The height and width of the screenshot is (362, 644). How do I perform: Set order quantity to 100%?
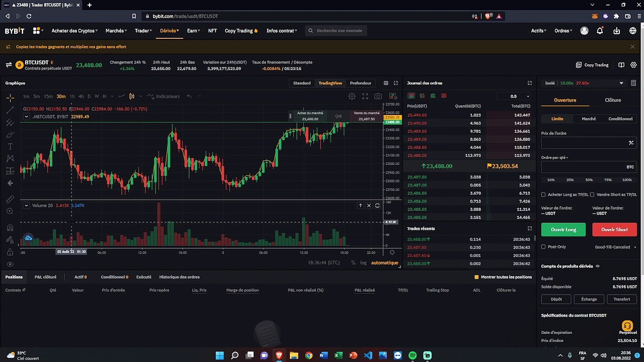pos(627,179)
